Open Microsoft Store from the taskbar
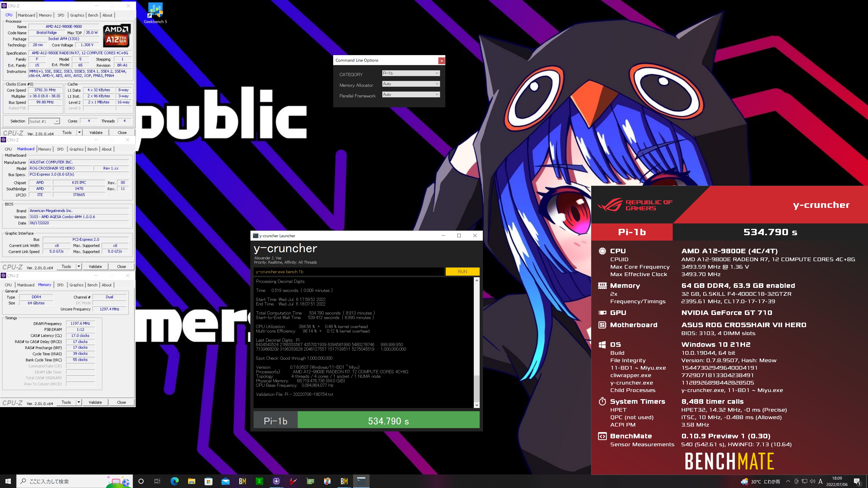Image resolution: width=868 pixels, height=488 pixels. (209, 481)
